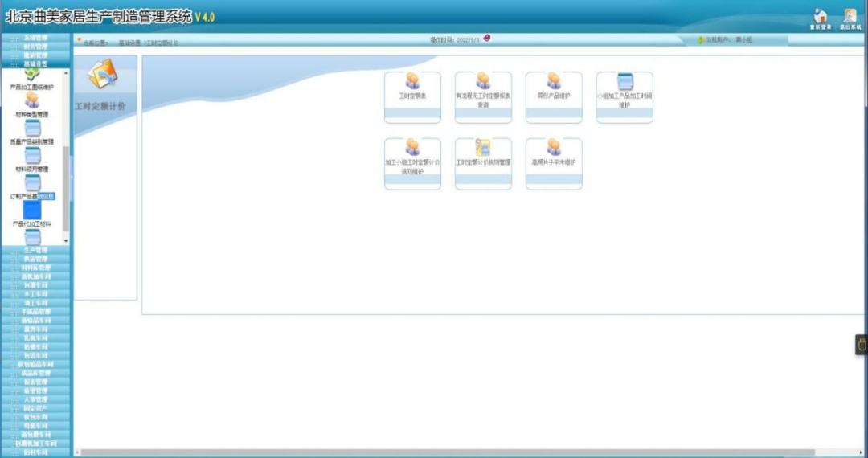Screen dimensions: 868x458
Task: Click the 基础设置 breadcrumb link
Action: pos(129,43)
